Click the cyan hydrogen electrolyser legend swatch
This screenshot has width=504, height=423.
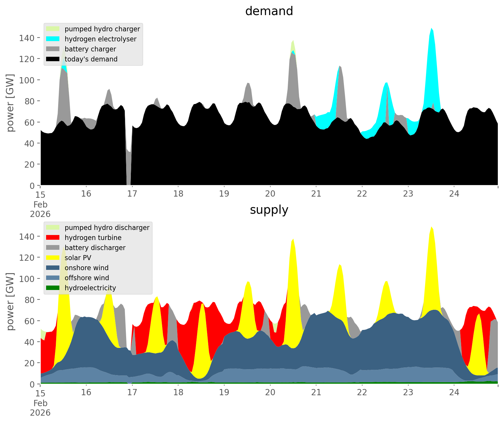point(53,39)
